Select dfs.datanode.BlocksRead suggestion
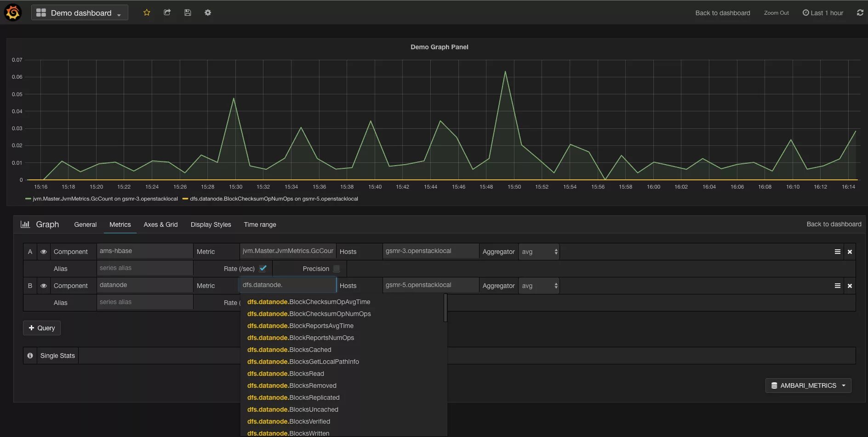Image resolution: width=868 pixels, height=437 pixels. point(286,374)
